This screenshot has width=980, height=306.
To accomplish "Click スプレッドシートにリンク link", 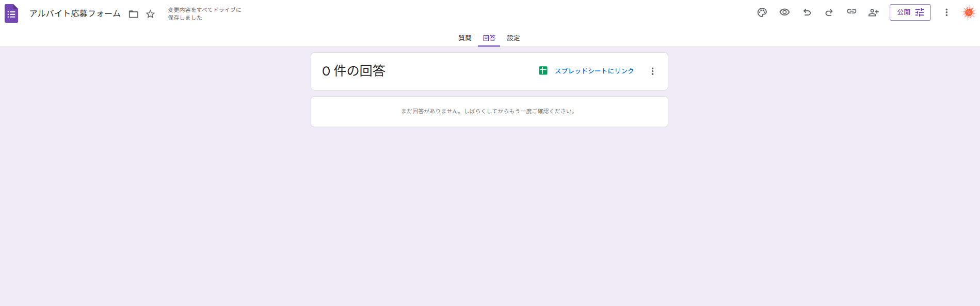I will (x=594, y=71).
